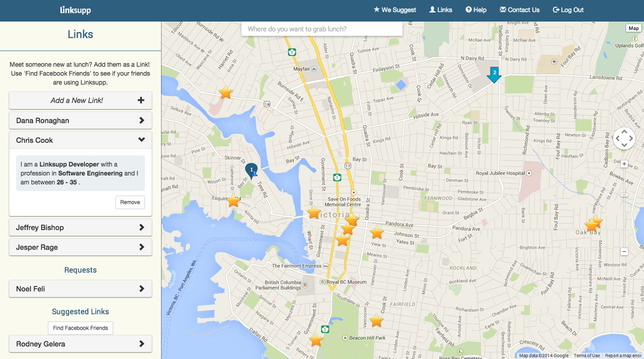644x359 pixels.
Task: Click the lunch location search field
Action: click(322, 29)
